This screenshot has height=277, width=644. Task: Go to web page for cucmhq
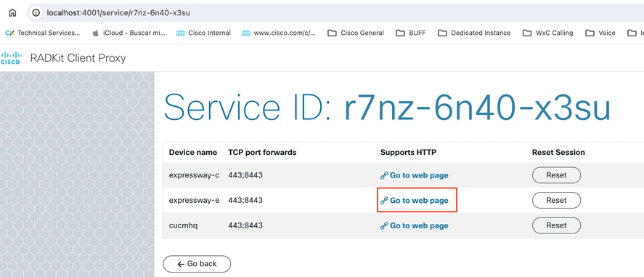click(x=415, y=225)
